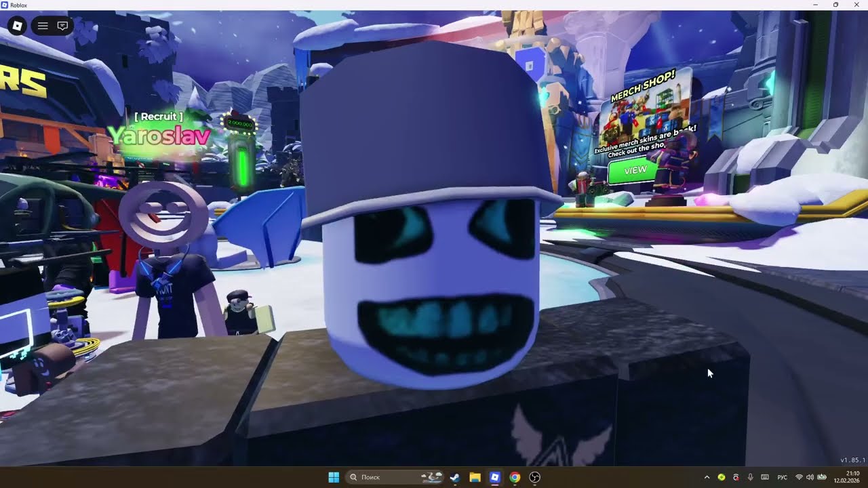Open the hamburger menu in the top bar
Viewport: 868px width, 488px height.
[43, 26]
